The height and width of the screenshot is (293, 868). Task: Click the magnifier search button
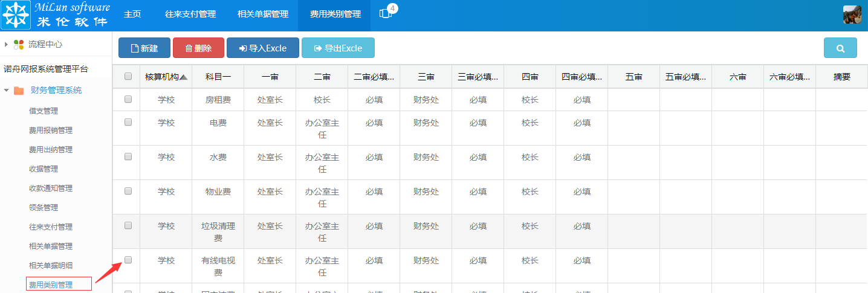tap(840, 48)
